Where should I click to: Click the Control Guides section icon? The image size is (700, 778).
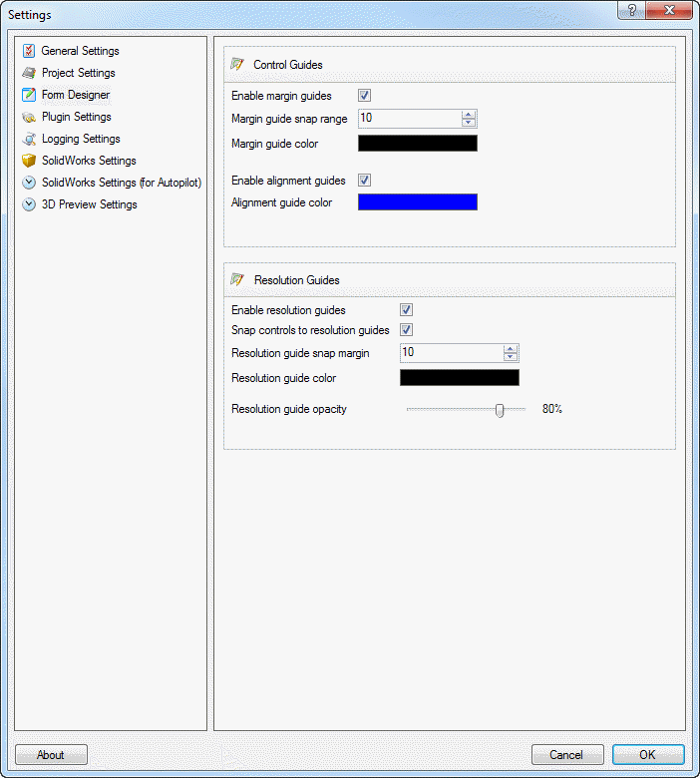point(237,65)
